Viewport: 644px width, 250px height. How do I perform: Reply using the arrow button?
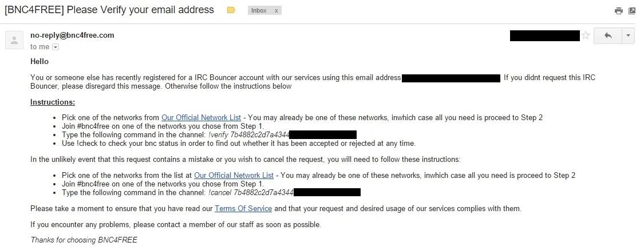[x=609, y=35]
